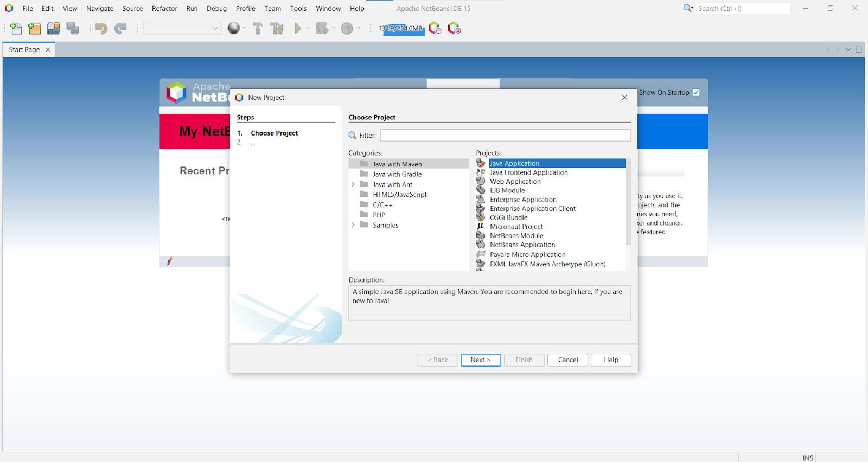
Task: Click the Cancel button
Action: (x=568, y=360)
